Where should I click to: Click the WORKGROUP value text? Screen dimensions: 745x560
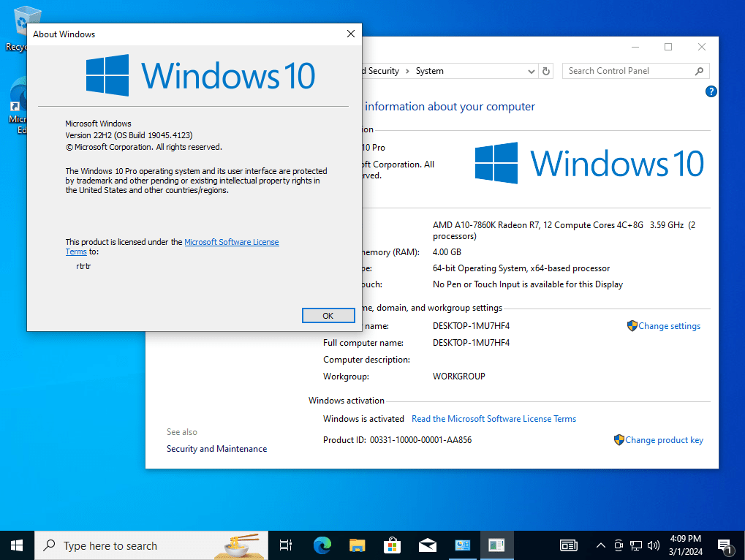[459, 377]
